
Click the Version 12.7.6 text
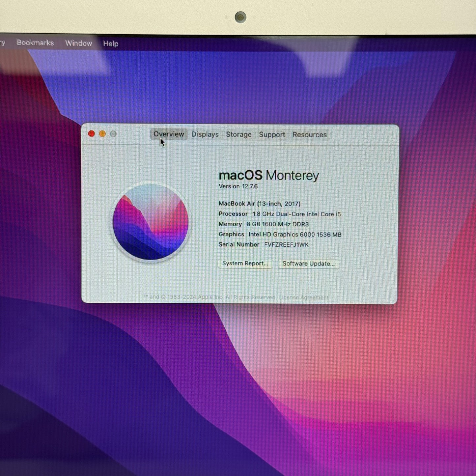[238, 186]
